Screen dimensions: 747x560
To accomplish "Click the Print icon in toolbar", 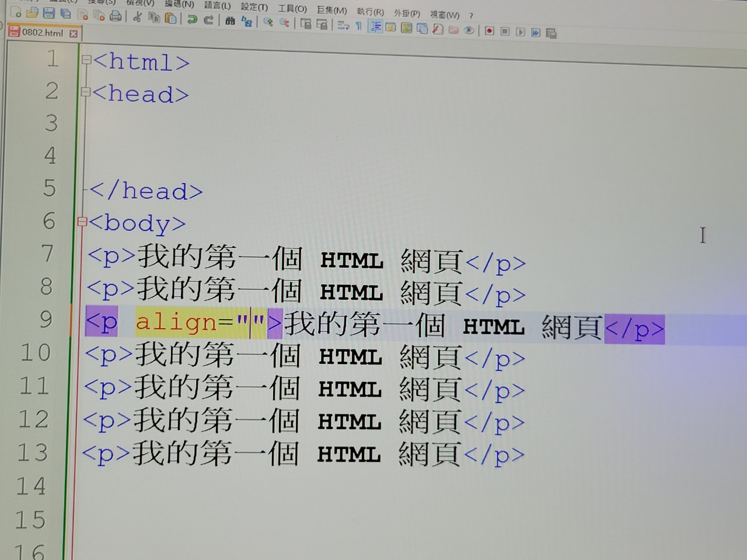I will tap(116, 16).
